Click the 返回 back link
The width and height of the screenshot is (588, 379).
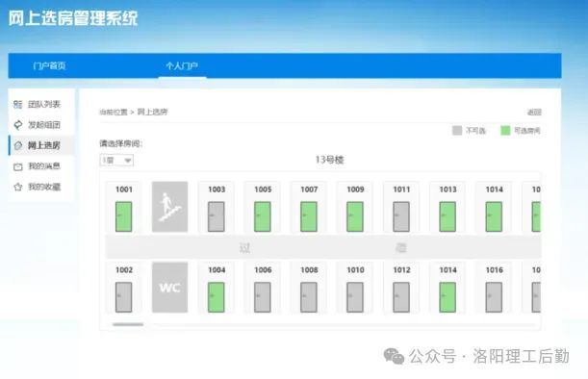(534, 113)
